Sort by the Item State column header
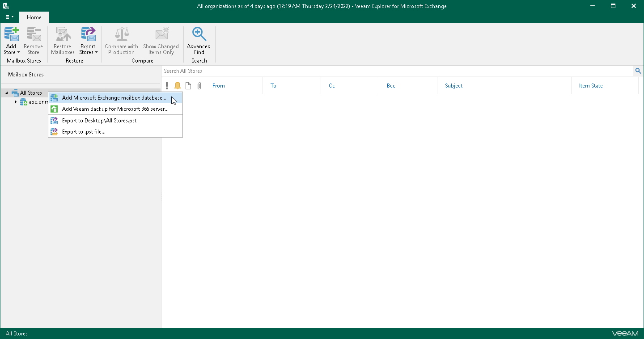This screenshot has width=644, height=339. (591, 86)
